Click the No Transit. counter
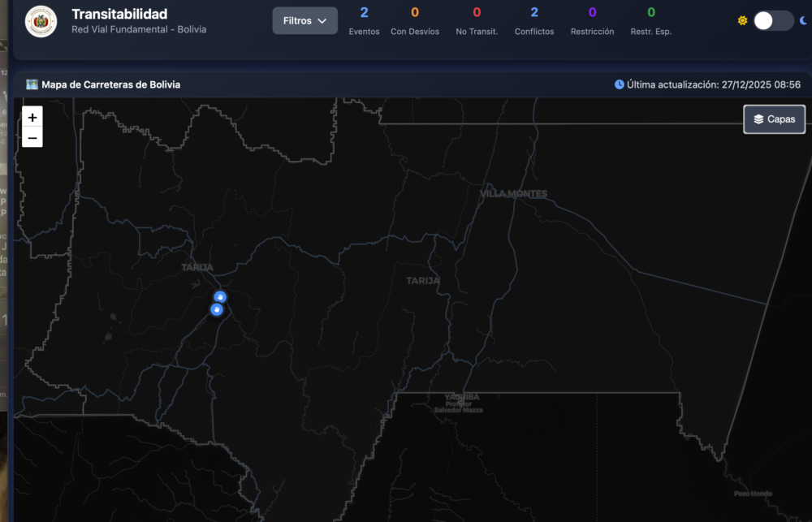This screenshot has height=522, width=812. [477, 20]
